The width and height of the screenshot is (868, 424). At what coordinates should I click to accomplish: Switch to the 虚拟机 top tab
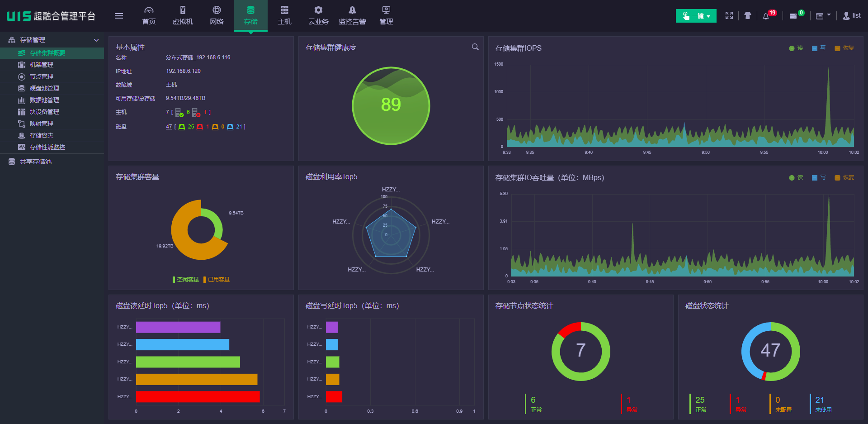coord(183,16)
